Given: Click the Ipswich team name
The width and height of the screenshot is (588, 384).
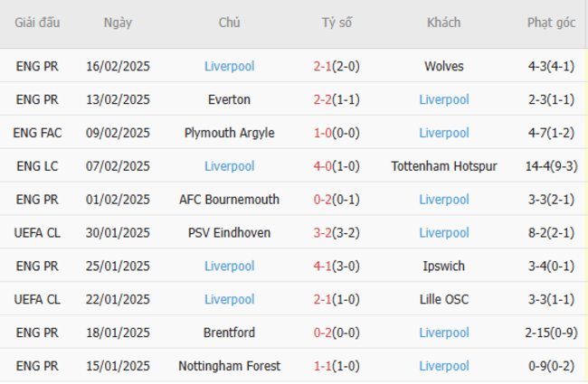Looking at the screenshot, I should pos(443,267).
